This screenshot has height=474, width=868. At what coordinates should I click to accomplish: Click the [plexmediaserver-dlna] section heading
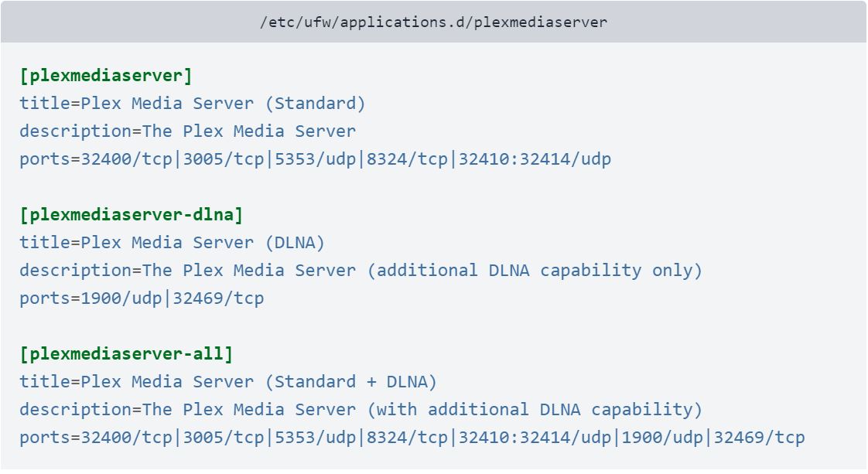click(132, 215)
